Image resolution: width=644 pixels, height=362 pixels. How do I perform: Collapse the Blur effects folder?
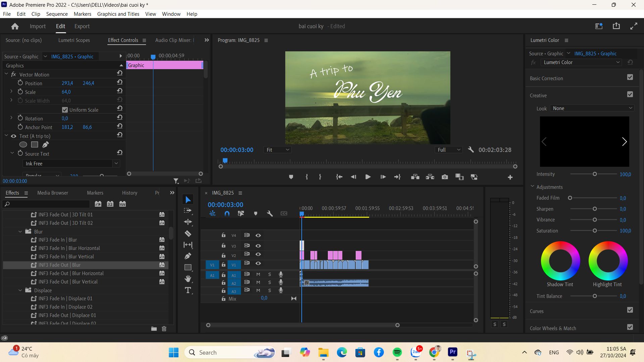pyautogui.click(x=20, y=231)
